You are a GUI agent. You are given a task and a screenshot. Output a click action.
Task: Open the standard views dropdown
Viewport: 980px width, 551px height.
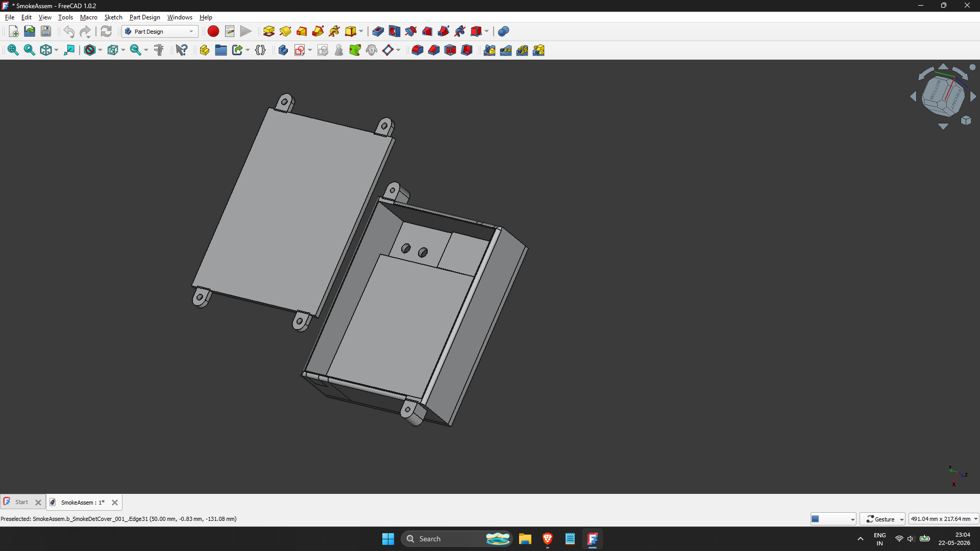tap(56, 50)
